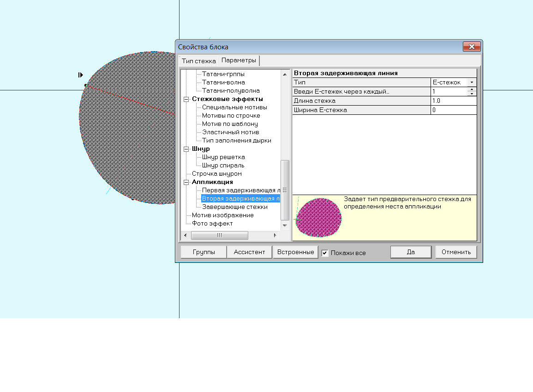Close the Свойства блока dialog
The image size is (533, 392).
(x=472, y=47)
